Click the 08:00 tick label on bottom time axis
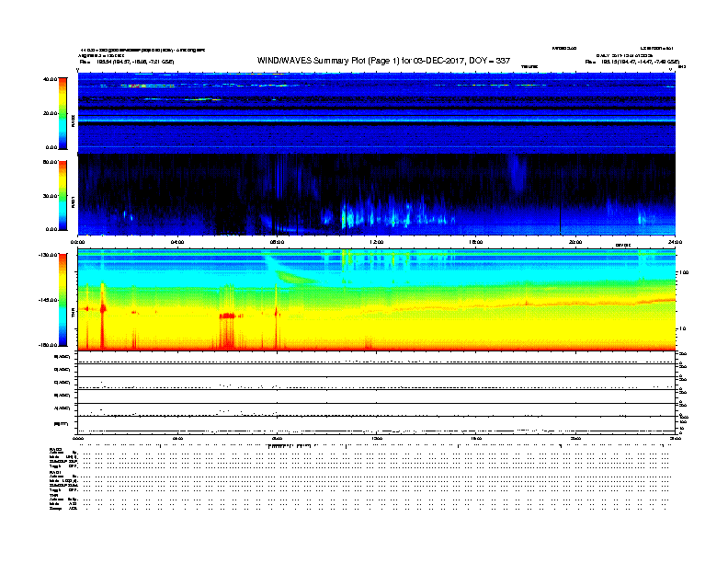This screenshot has width=728, height=563. 278,438
